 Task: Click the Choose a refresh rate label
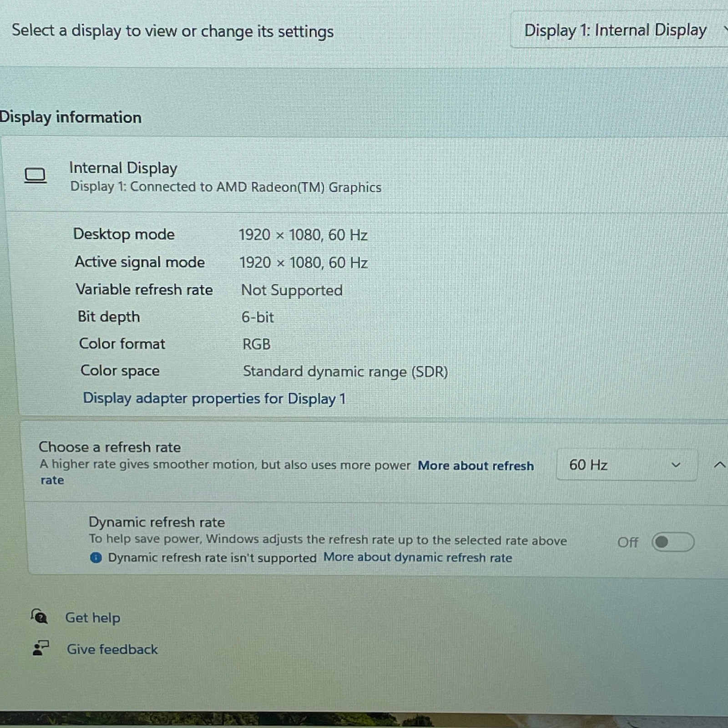(110, 447)
